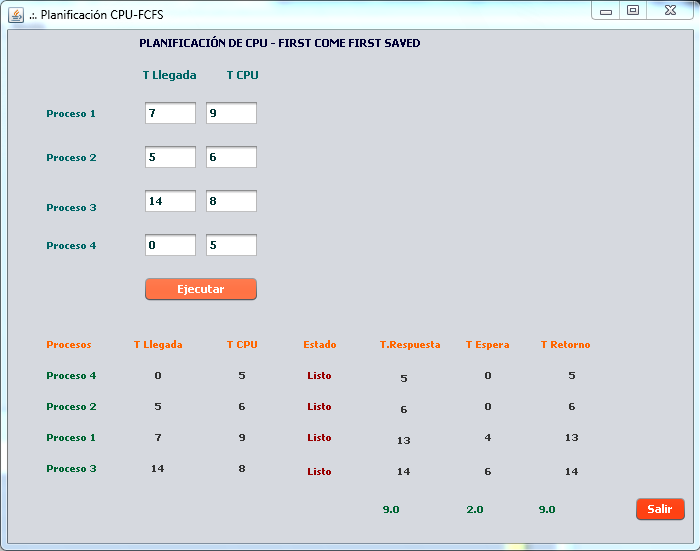Click the Java icon in title bar
The width and height of the screenshot is (700, 551).
(16, 15)
